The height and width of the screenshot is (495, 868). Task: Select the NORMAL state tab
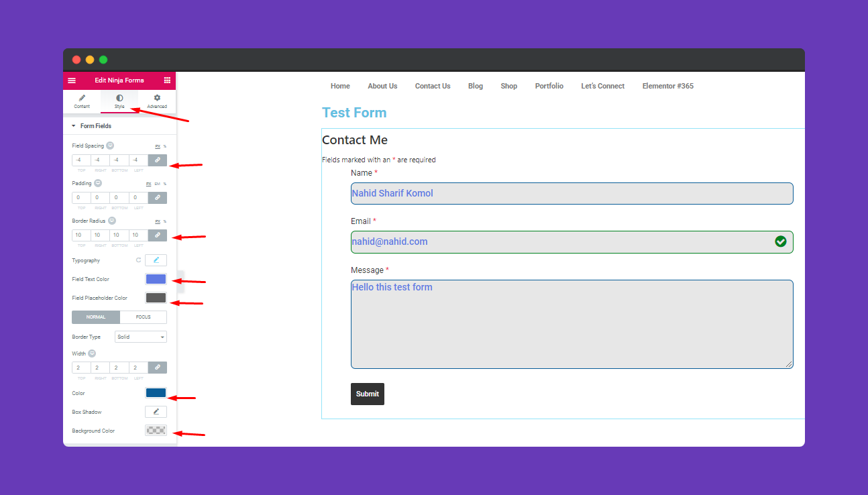click(96, 317)
